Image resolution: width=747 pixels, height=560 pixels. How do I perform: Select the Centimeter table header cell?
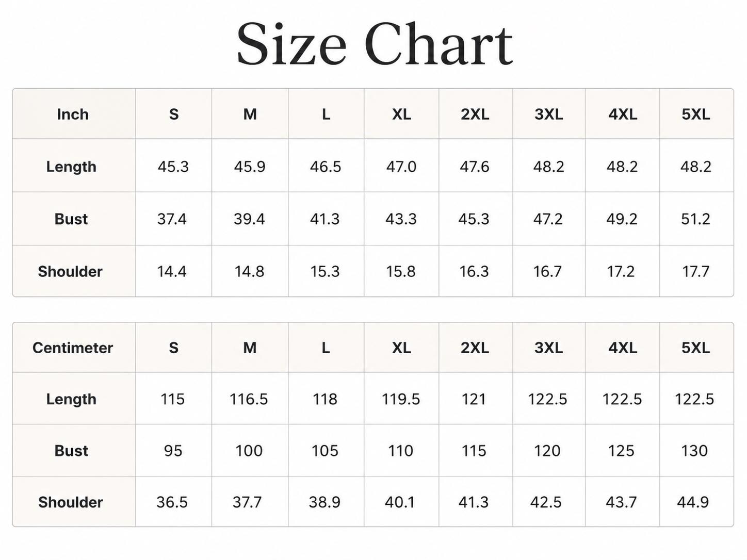73,348
